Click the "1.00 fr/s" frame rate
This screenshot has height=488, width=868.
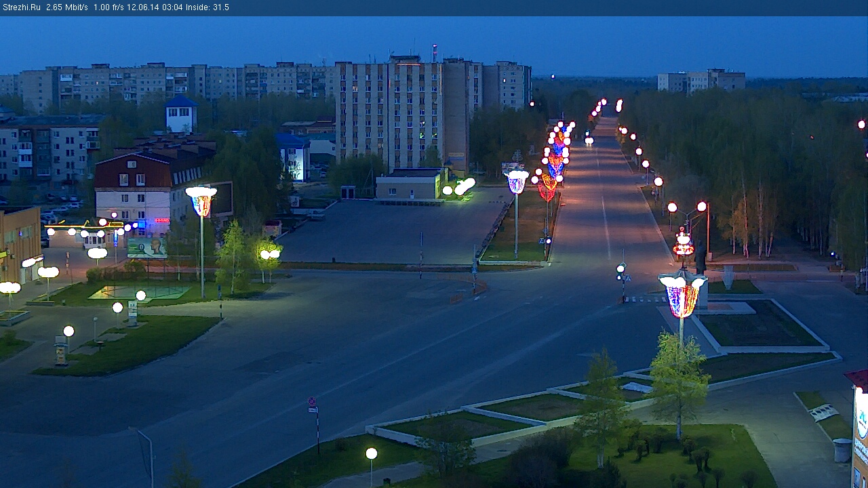point(108,7)
